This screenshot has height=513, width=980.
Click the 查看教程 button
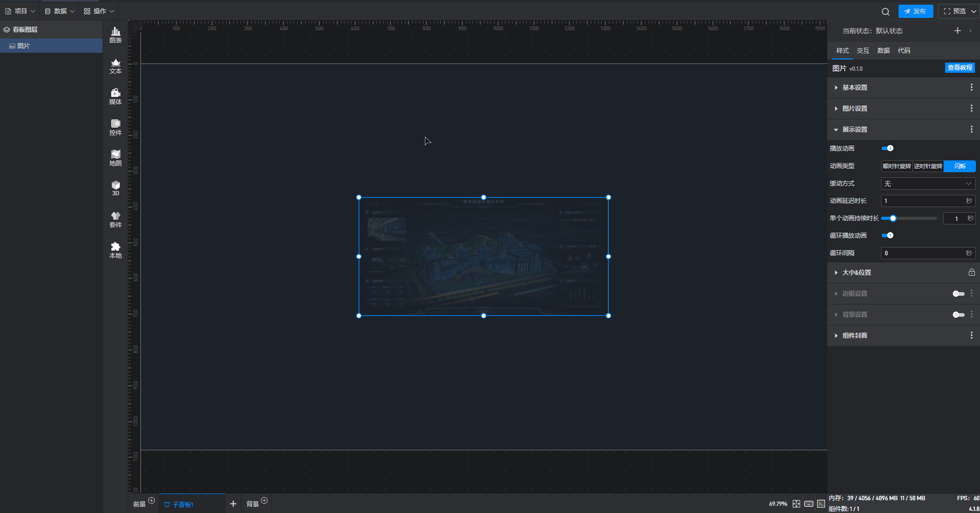coord(959,68)
